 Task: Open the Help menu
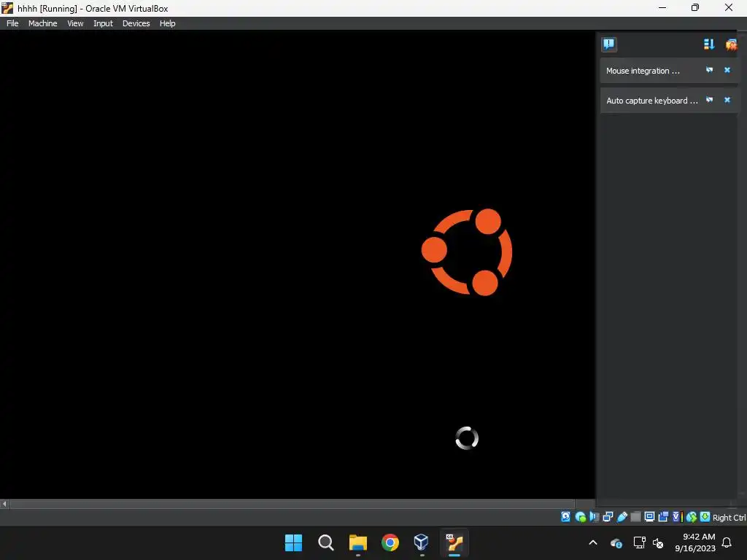[167, 23]
